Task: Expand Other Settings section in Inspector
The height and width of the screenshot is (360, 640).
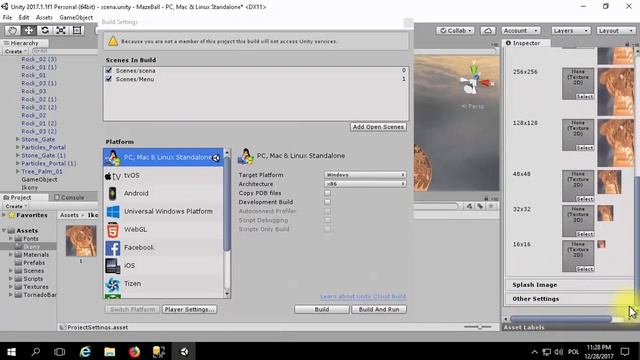Action: pos(569,299)
